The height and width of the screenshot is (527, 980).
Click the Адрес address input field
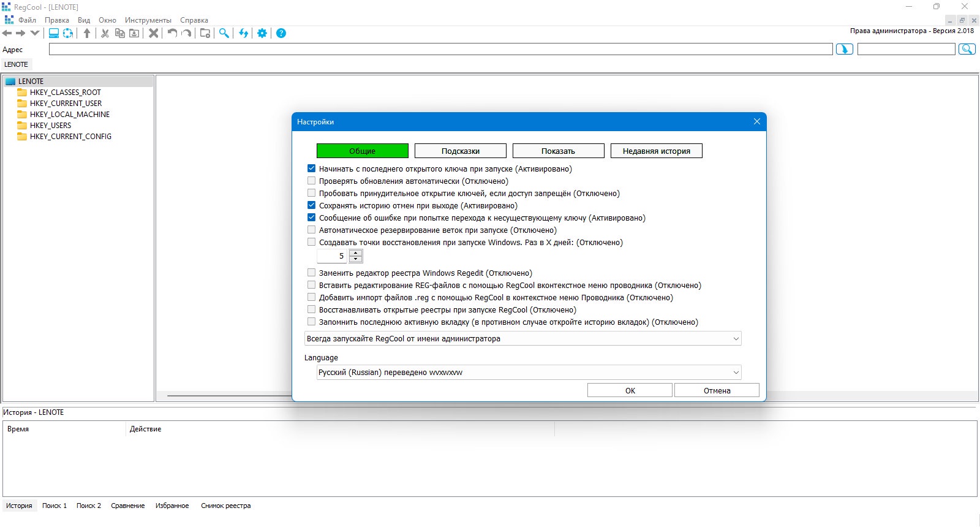click(441, 49)
